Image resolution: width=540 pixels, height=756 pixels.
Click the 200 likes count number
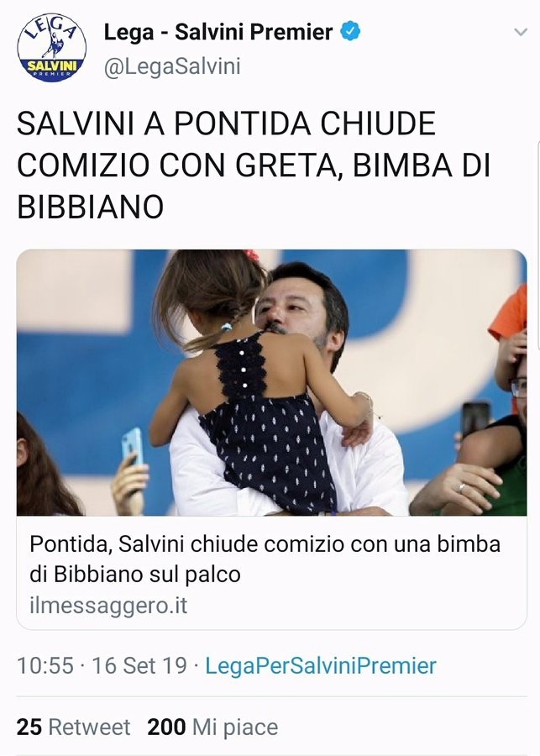click(x=166, y=727)
